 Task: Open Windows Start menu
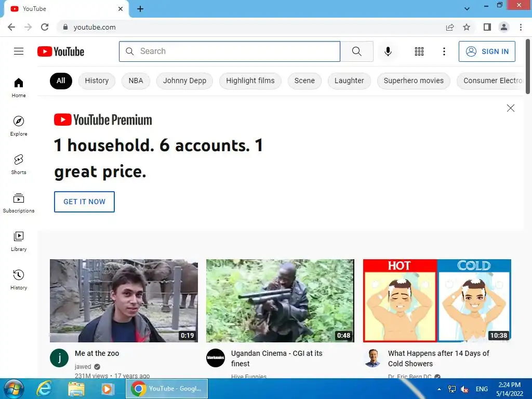click(x=14, y=389)
